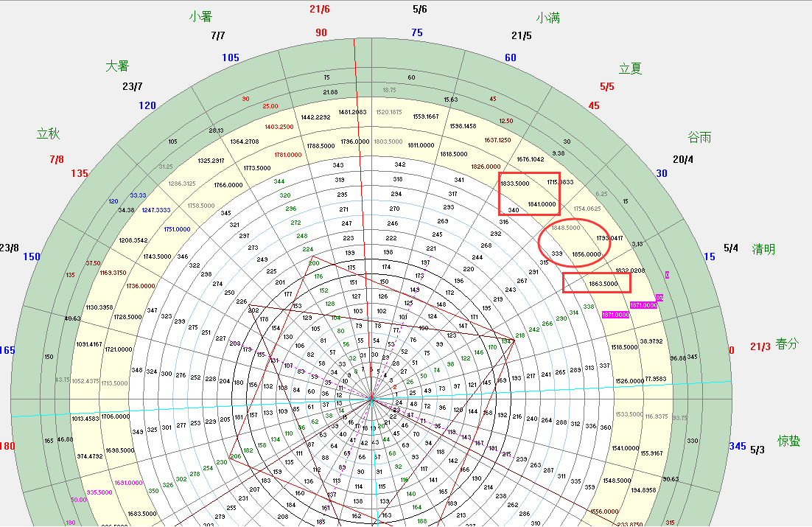Select the value 1793.0417
812x527 pixels.
609,238
